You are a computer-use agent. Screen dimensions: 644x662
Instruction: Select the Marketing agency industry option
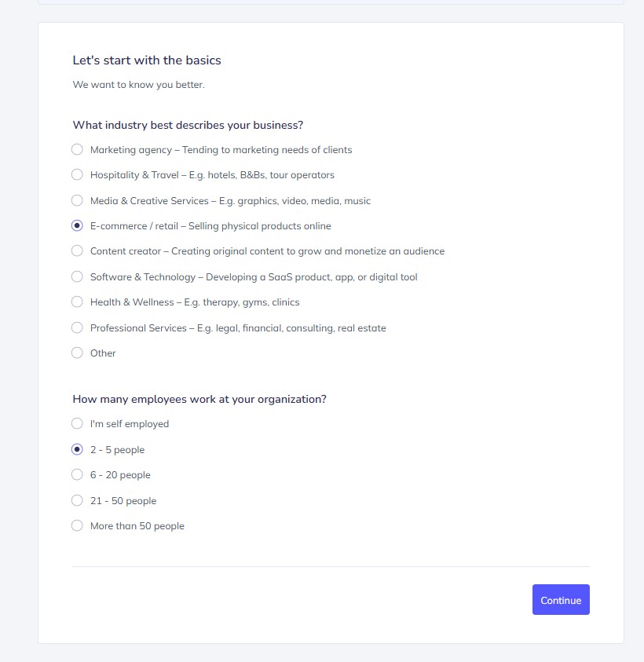(x=77, y=149)
